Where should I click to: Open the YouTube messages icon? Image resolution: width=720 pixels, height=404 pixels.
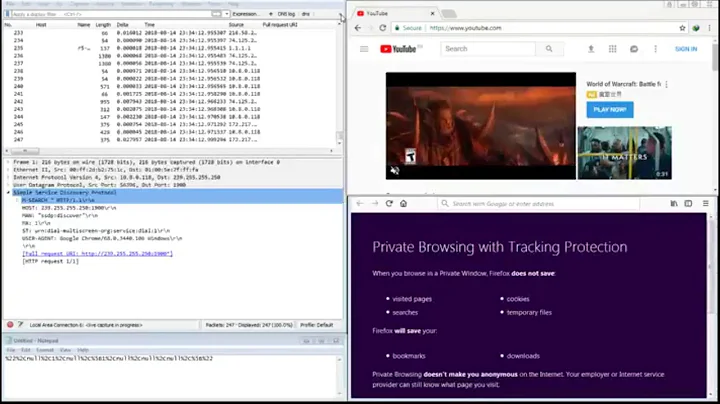click(634, 49)
